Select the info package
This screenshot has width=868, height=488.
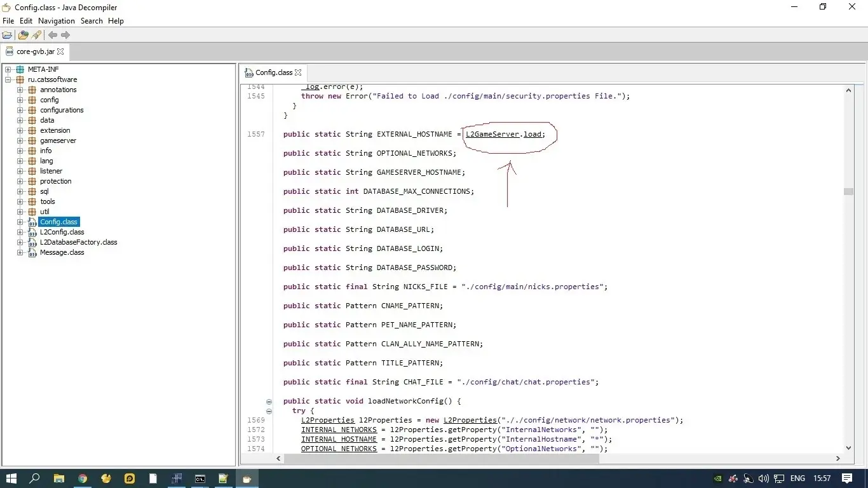point(46,151)
